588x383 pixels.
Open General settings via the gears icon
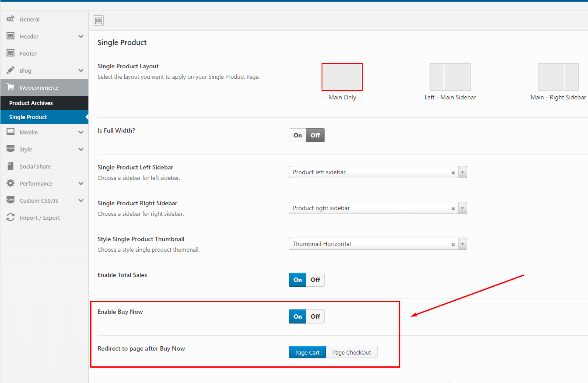tap(10, 19)
